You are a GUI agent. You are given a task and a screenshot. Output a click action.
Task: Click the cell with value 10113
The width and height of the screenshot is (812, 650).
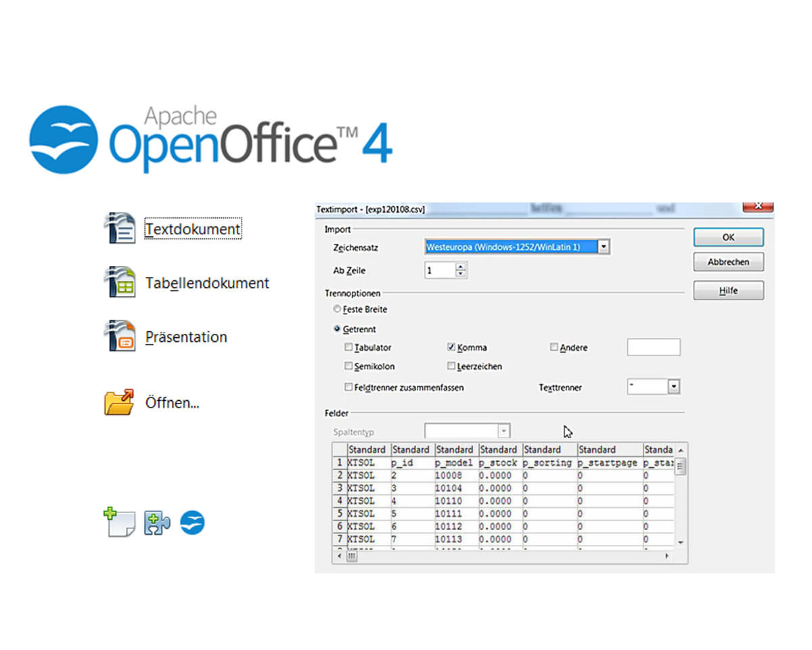pyautogui.click(x=456, y=540)
